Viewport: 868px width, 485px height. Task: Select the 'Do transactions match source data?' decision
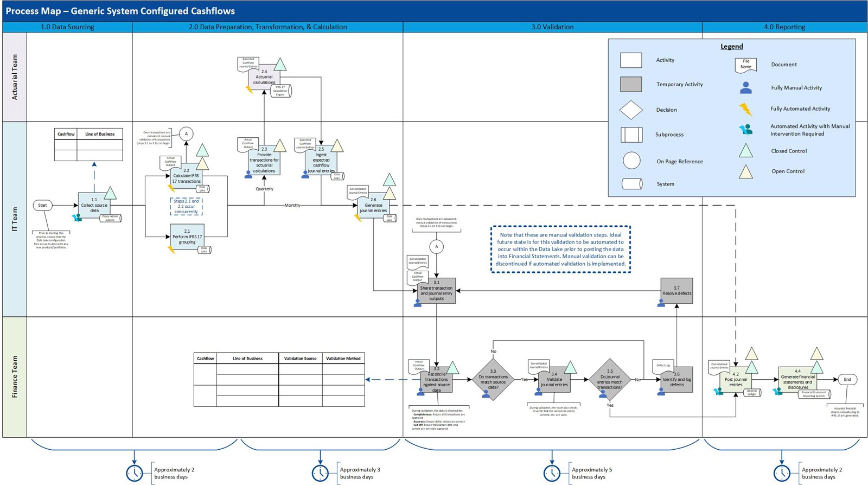tap(493, 379)
